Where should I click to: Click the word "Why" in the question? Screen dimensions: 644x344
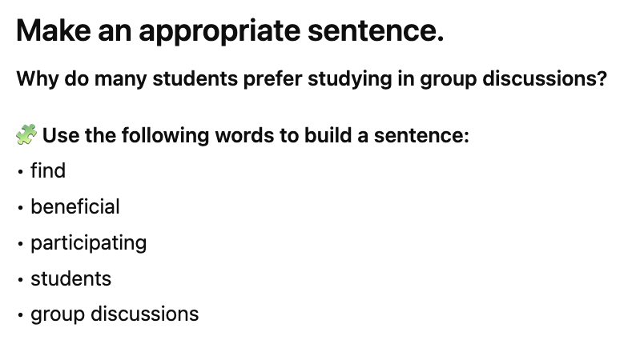pyautogui.click(x=34, y=80)
